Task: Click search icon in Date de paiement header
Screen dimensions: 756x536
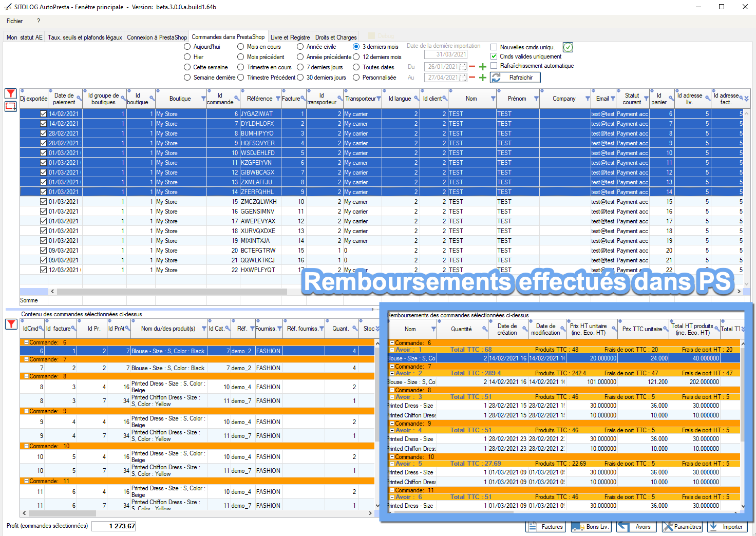Action: point(79,98)
